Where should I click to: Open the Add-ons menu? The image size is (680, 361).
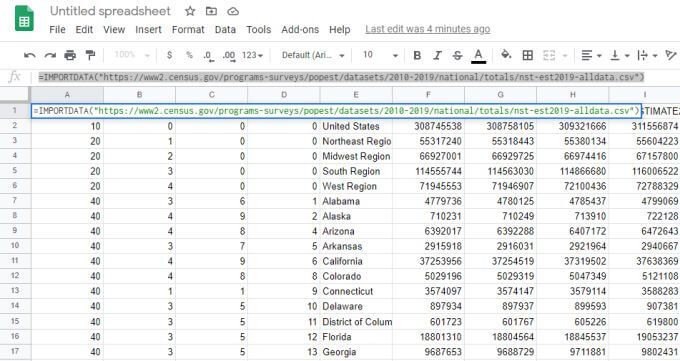[x=300, y=30]
